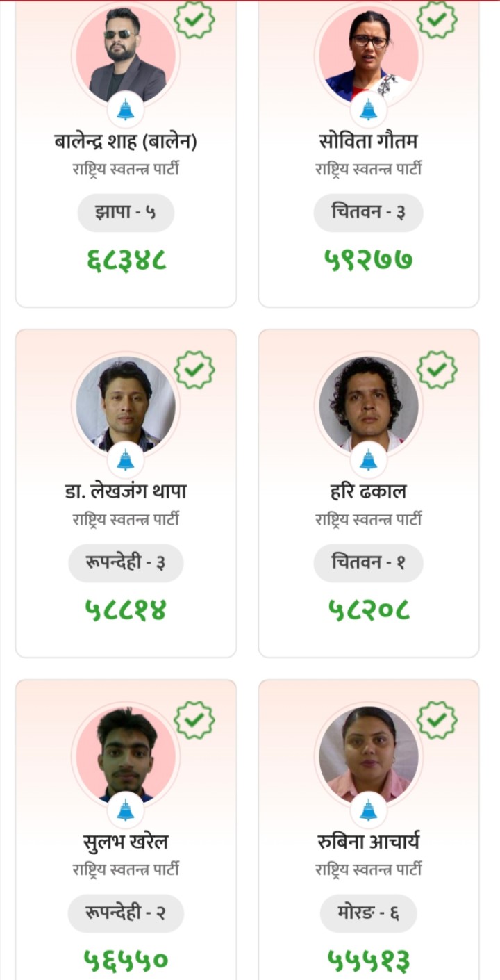Click the bell symbol on सोविता गौतम's card
The height and width of the screenshot is (980, 500).
[x=368, y=110]
